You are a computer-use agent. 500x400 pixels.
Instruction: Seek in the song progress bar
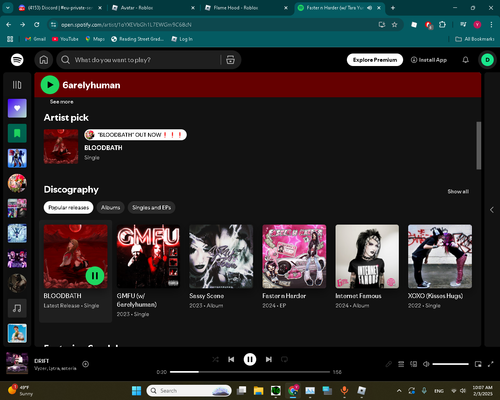pyautogui.click(x=250, y=372)
